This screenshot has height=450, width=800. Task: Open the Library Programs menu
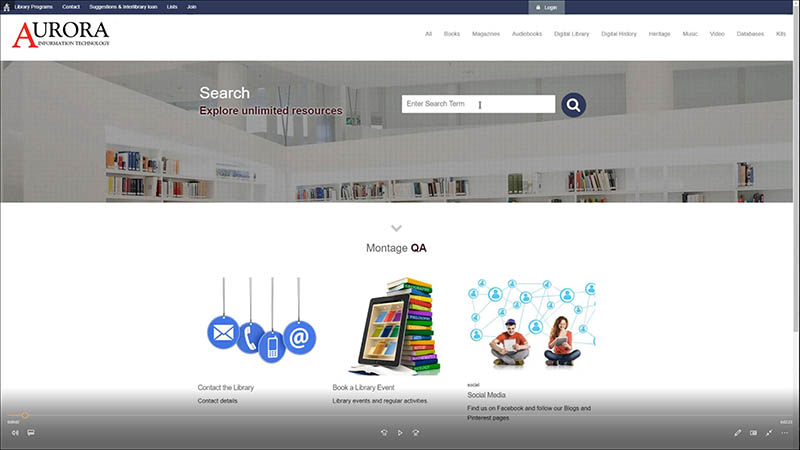tap(34, 7)
